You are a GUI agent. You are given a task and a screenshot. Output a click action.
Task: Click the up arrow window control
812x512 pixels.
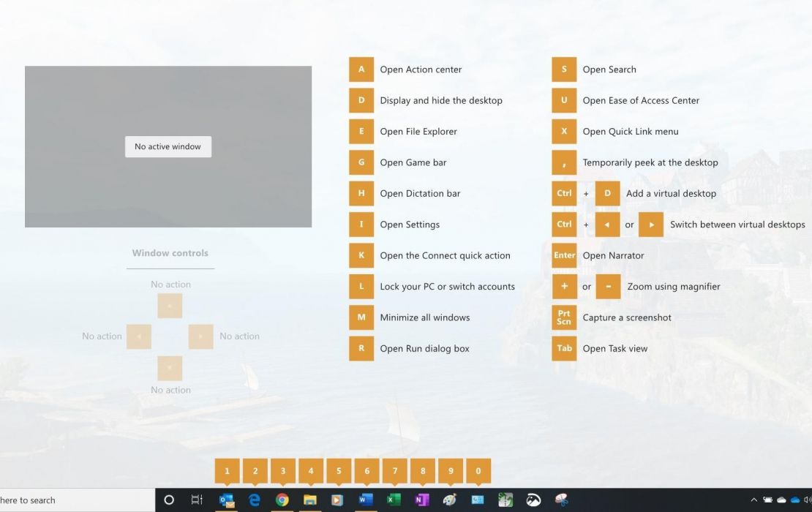point(170,305)
